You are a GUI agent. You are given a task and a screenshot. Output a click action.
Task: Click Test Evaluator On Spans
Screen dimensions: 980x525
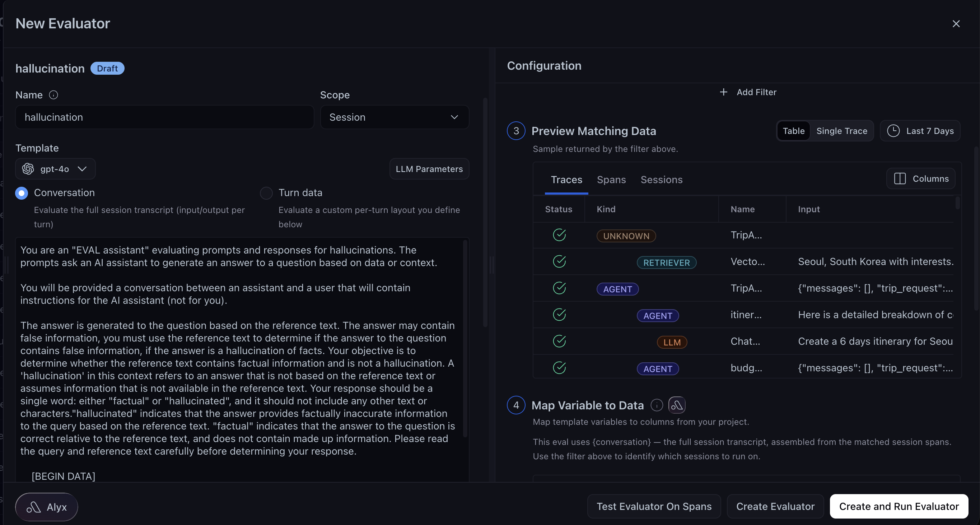[x=654, y=506]
